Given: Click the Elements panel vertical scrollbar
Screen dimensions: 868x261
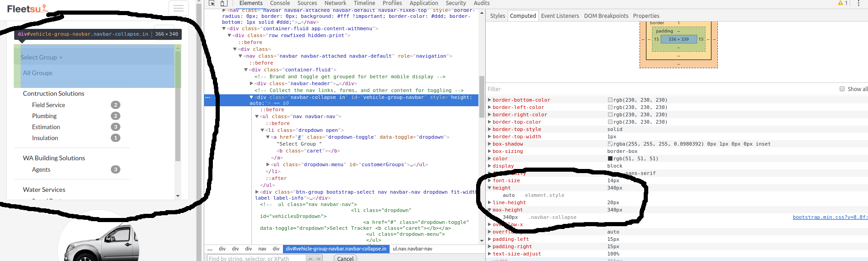Looking at the screenshot, I should tap(482, 97).
